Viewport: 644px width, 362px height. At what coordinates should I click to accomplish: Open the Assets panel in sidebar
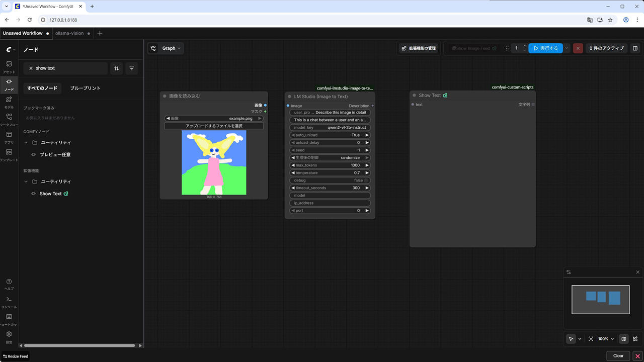click(9, 66)
